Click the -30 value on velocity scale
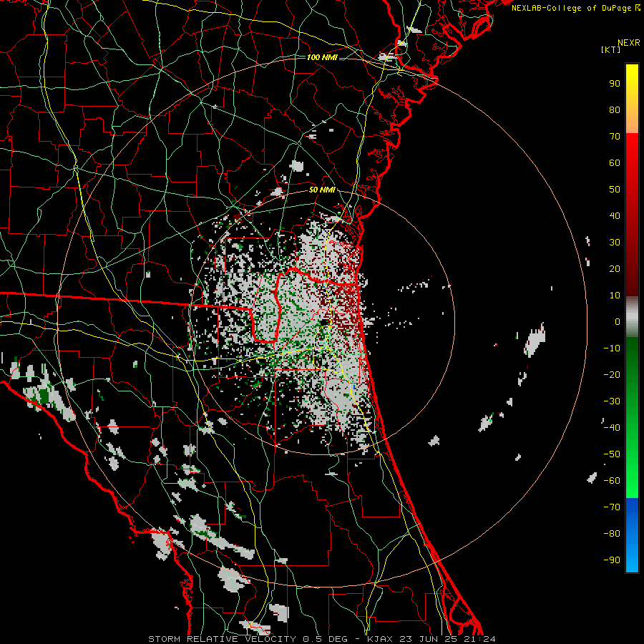Image resolution: width=644 pixels, height=644 pixels. (x=612, y=401)
